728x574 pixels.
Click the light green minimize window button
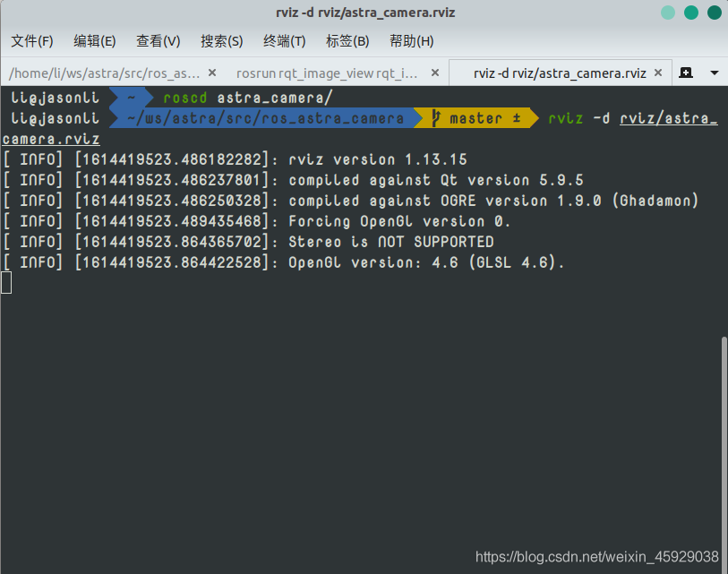coord(668,13)
